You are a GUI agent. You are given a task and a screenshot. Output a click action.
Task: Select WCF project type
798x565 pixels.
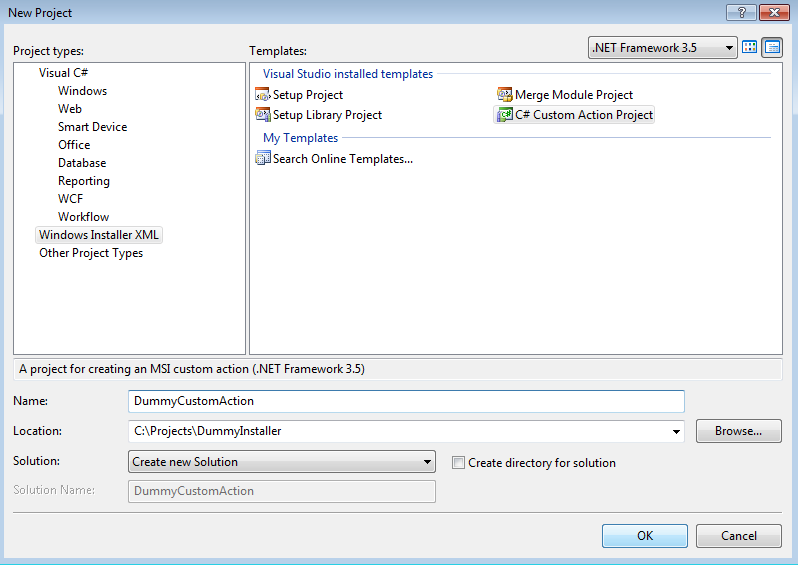coord(70,199)
